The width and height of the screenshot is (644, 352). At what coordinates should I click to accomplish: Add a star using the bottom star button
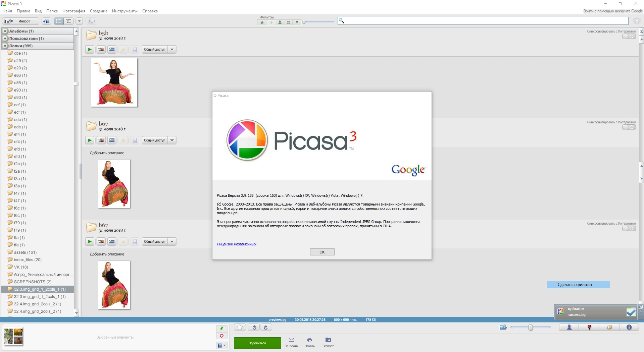coord(240,328)
